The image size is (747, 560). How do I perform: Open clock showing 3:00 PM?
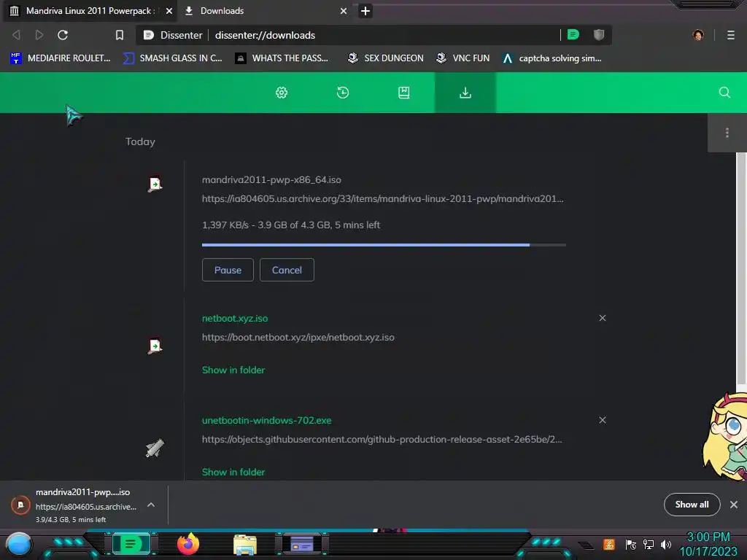pos(708,544)
